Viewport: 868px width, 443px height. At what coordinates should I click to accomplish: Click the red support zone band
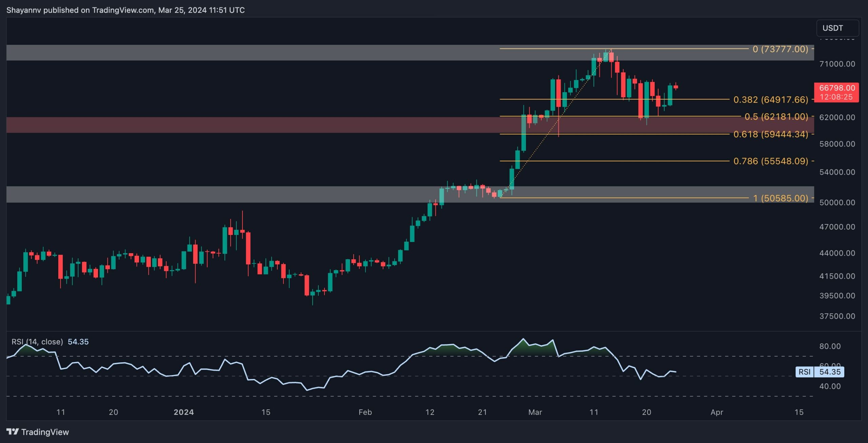(x=237, y=125)
